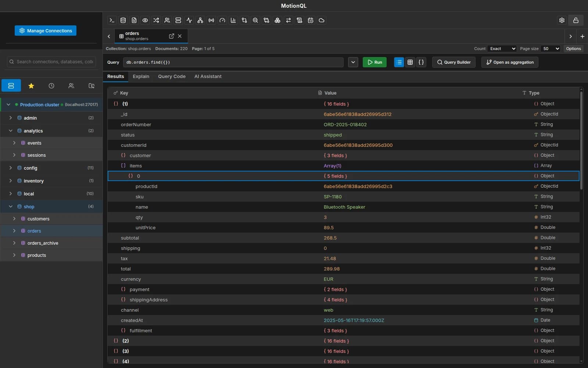Screen dimensions: 588x368
Task: Close the orders tab
Action: point(180,36)
